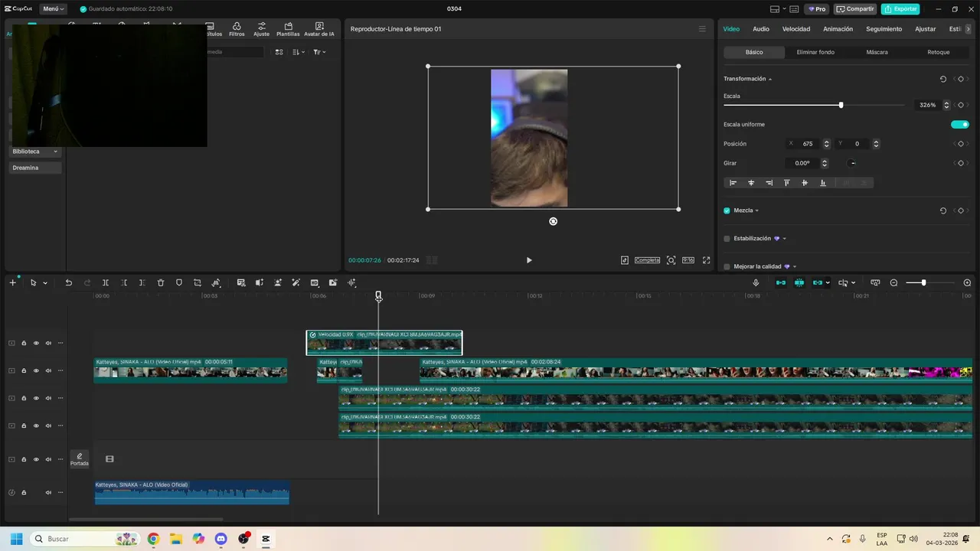This screenshot has height=551, width=980.
Task: Adjust the Escala slider handle
Action: (841, 105)
